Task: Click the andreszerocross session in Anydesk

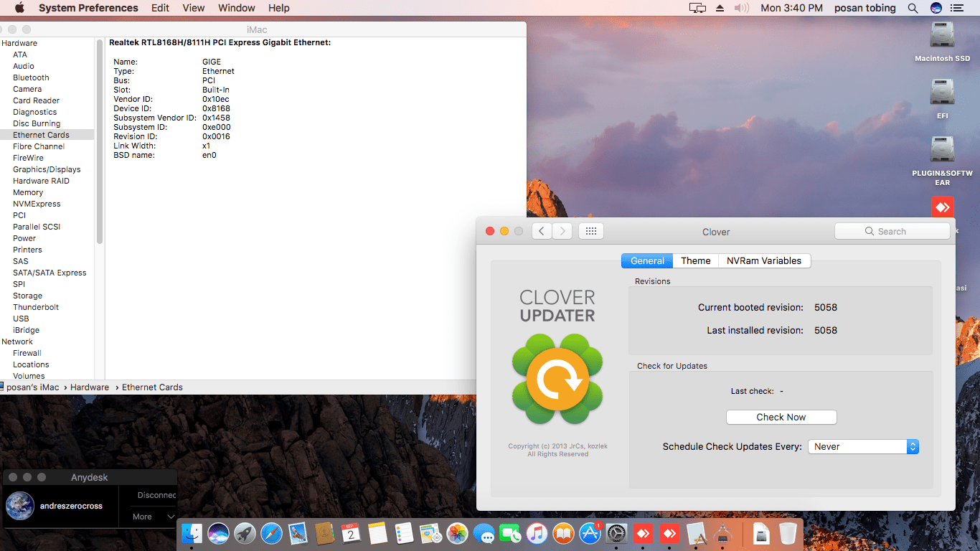Action: pyautogui.click(x=71, y=506)
